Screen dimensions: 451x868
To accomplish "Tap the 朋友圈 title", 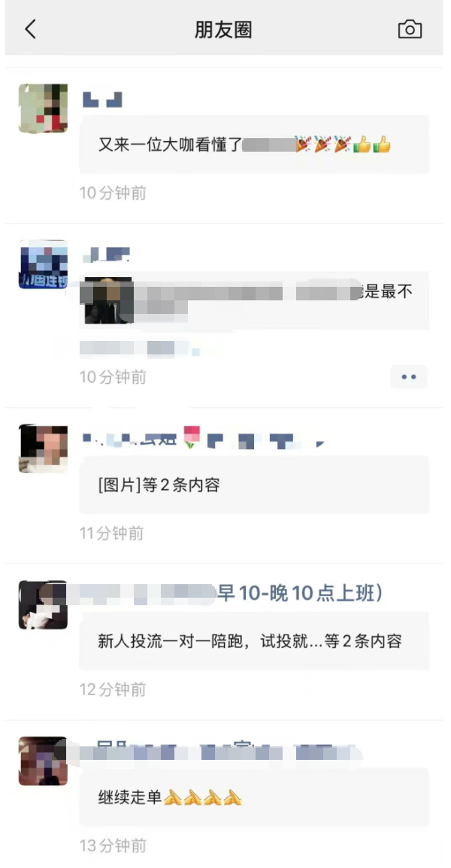I will [223, 29].
